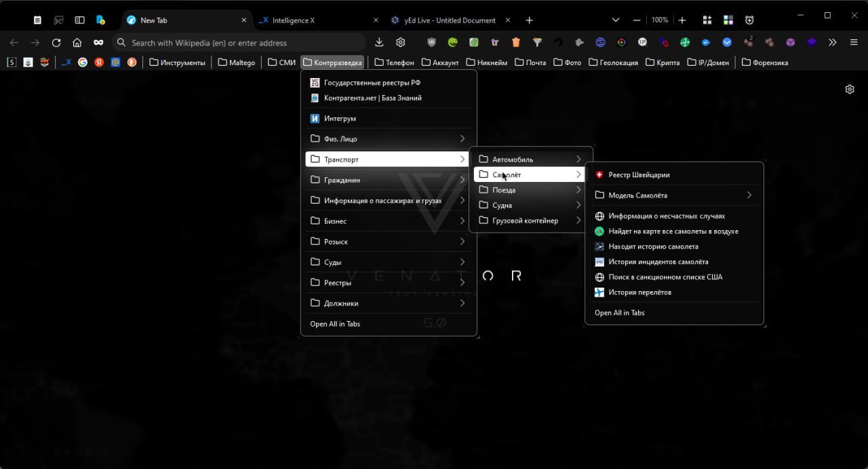Screen dimensions: 868x469
Task: Add a new tab with the plus button
Action: click(x=530, y=20)
